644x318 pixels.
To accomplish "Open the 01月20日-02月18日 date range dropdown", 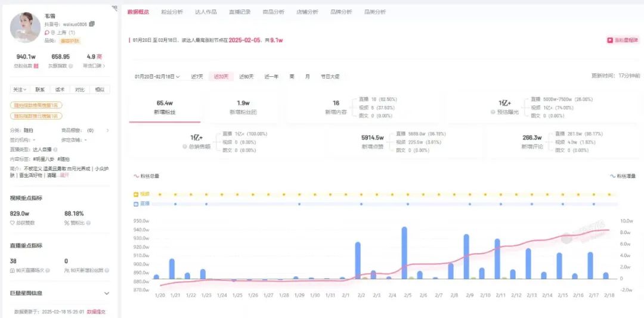I will [x=157, y=77].
